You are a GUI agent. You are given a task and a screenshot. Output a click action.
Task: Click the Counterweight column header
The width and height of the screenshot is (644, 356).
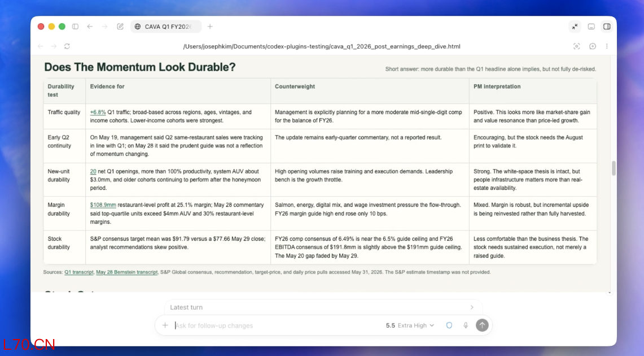[295, 86]
